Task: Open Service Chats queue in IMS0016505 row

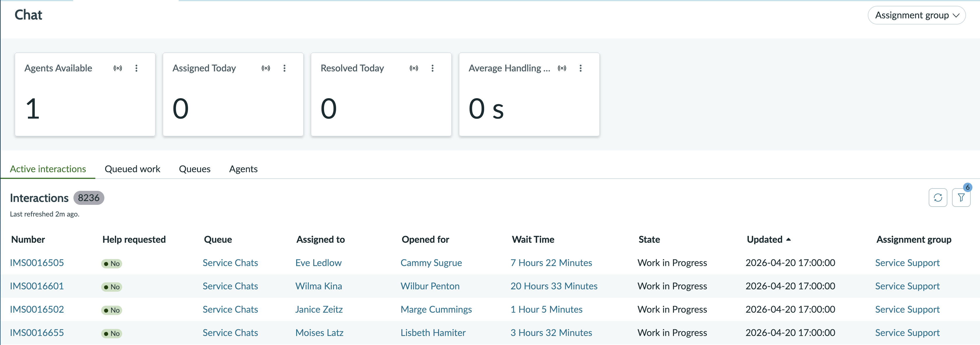Action: pos(230,263)
